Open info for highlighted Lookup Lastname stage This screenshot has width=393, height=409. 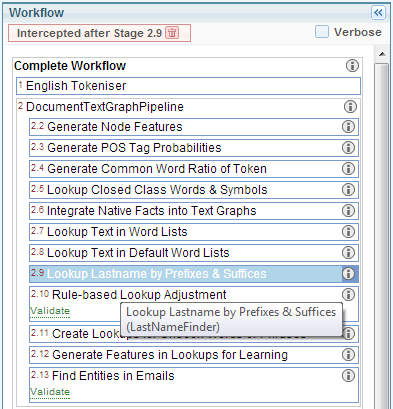pyautogui.click(x=348, y=274)
